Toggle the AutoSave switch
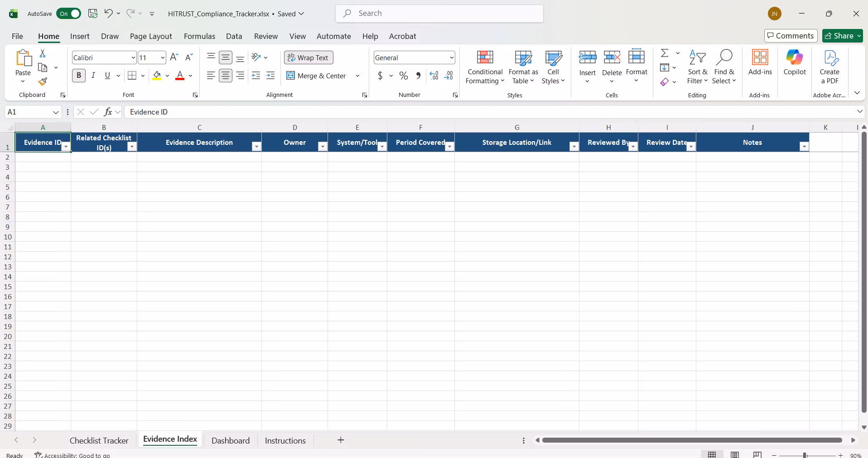The width and height of the screenshot is (868, 458). [x=68, y=14]
